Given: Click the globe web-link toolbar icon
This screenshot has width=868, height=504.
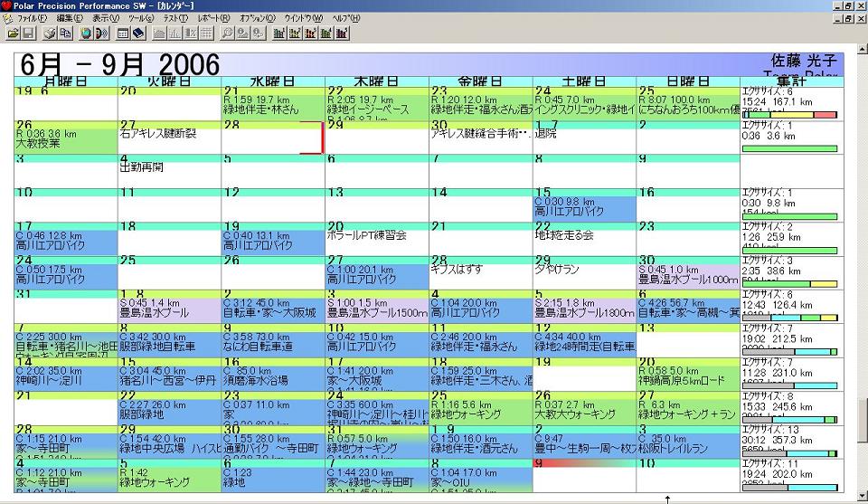Looking at the screenshot, I should tap(86, 33).
